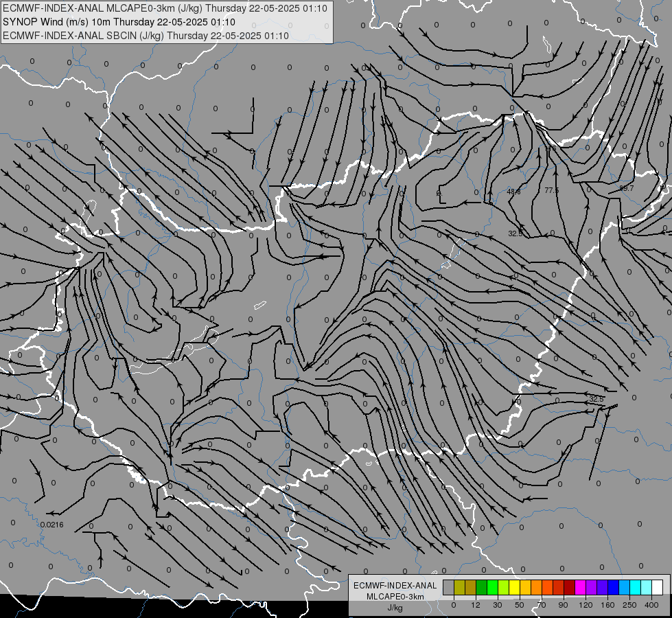Click the map value '39.7'
The height and width of the screenshot is (618, 672).
(x=626, y=188)
